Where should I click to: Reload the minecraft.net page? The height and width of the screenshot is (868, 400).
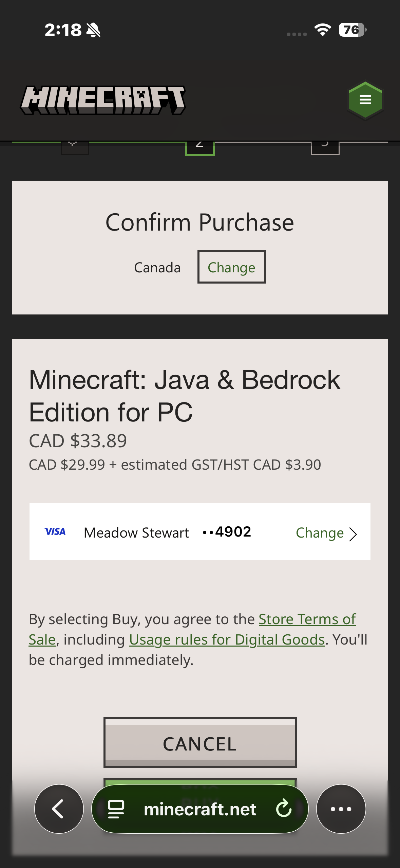point(284,809)
